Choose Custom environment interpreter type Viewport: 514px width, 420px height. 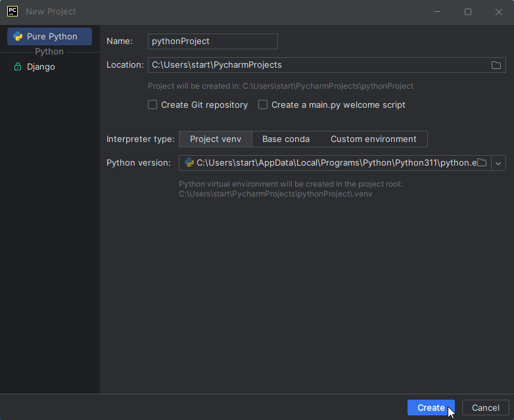tap(373, 139)
